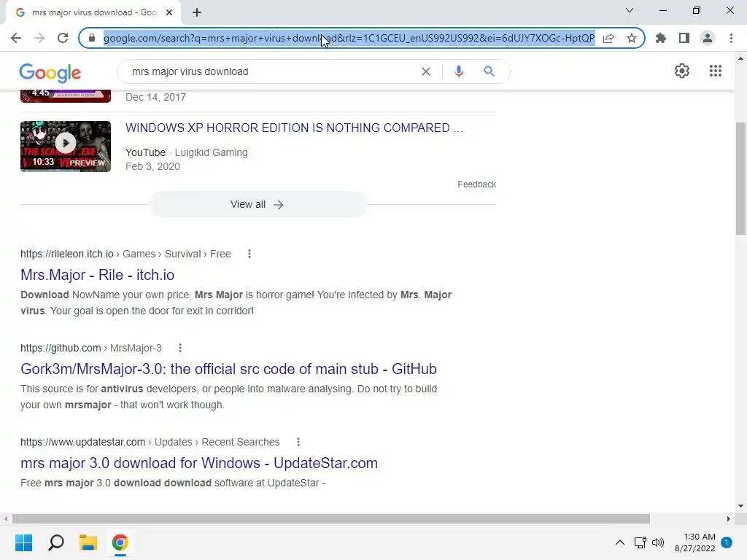Viewport: 747px width, 560px height.
Task: Toggle the Chrome side panel
Action: [684, 38]
